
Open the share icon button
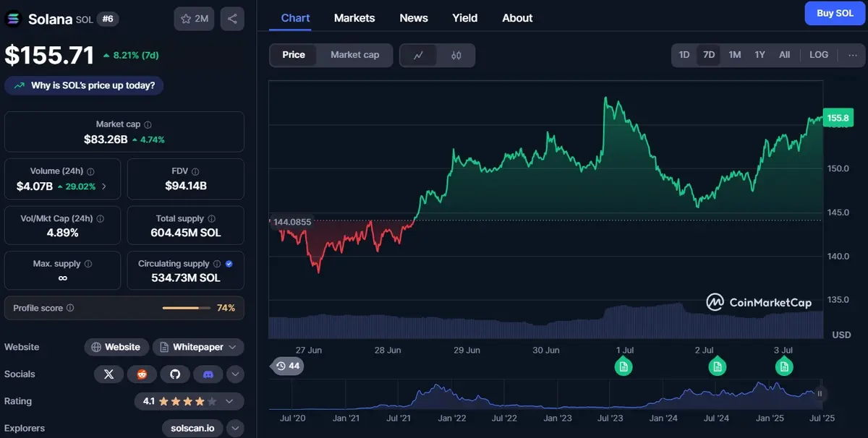point(232,19)
